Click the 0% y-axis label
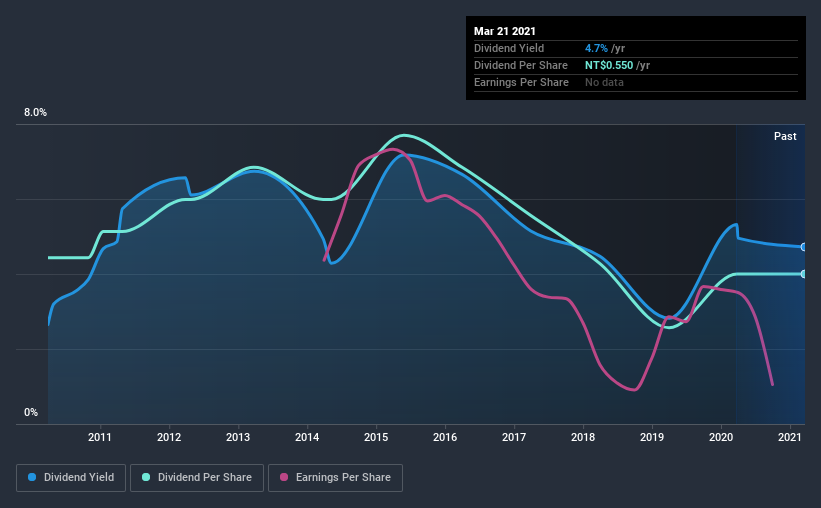821x508 pixels. tap(31, 413)
